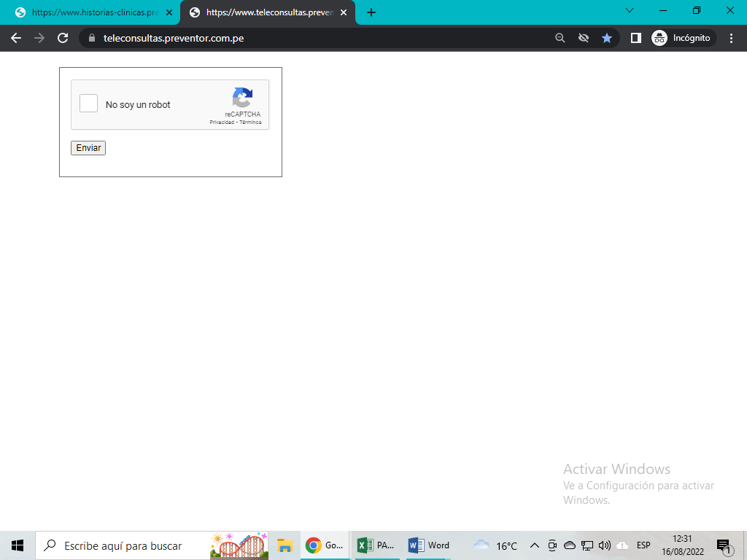Select the teleconsultas tab
This screenshot has height=560, width=747.
pyautogui.click(x=269, y=12)
